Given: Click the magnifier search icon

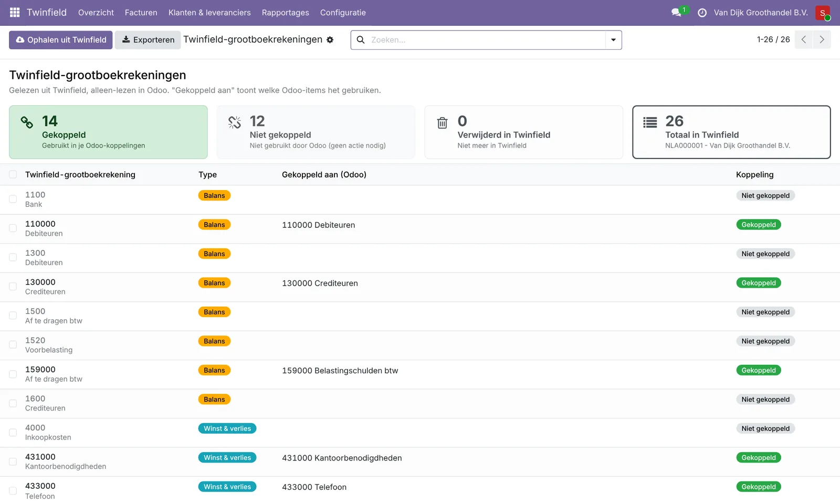Looking at the screenshot, I should coord(361,40).
